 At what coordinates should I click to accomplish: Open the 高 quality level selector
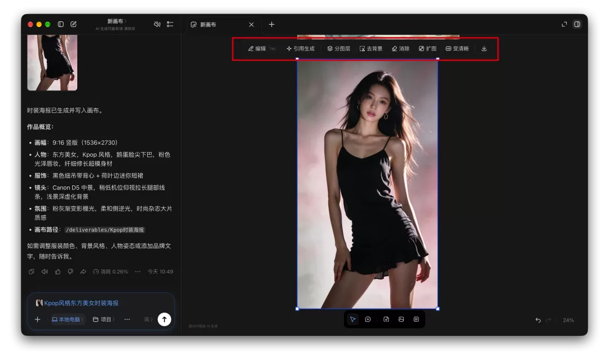coord(148,319)
